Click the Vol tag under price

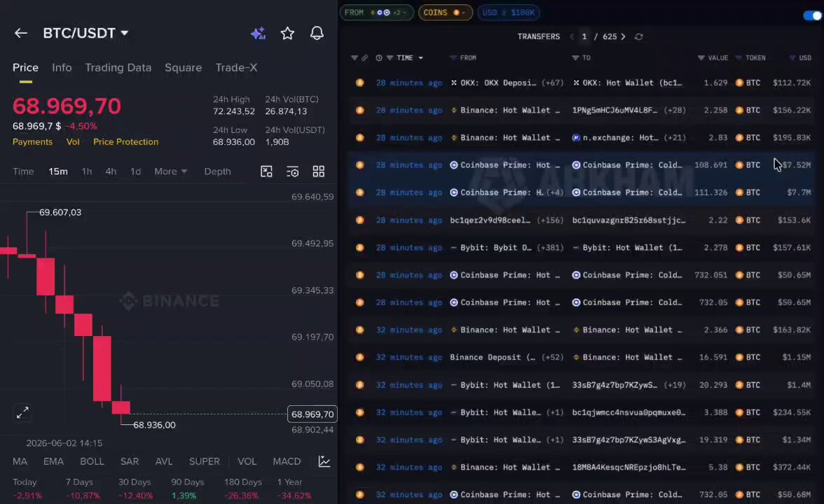tap(73, 141)
